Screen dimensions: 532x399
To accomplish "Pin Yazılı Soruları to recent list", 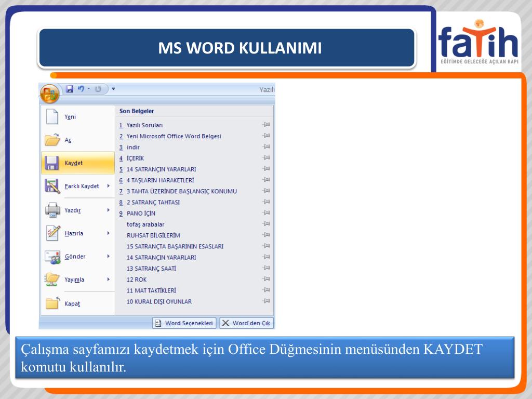I will pyautogui.click(x=267, y=125).
